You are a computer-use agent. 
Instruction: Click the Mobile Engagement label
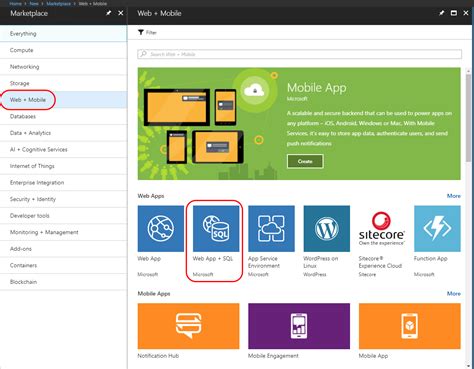pyautogui.click(x=273, y=356)
